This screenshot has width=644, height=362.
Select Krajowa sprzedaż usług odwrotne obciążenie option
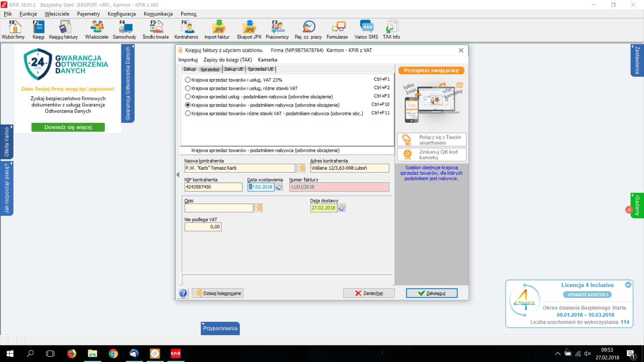pos(188,96)
